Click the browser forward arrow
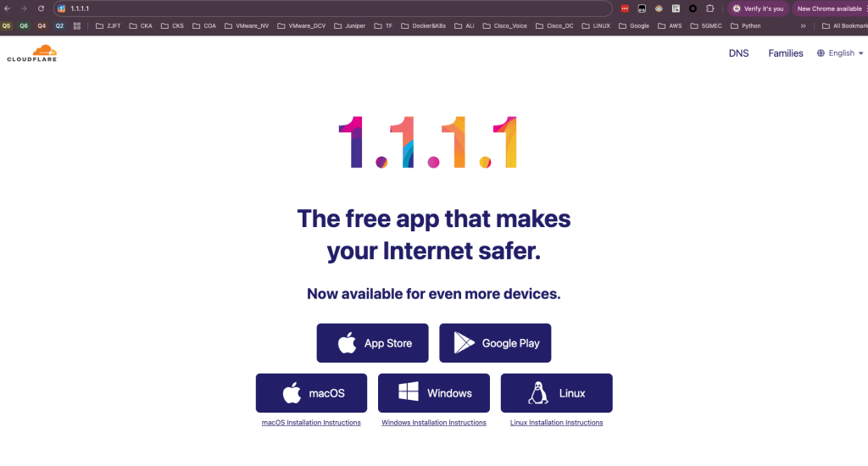The height and width of the screenshot is (466, 868). 24,8
